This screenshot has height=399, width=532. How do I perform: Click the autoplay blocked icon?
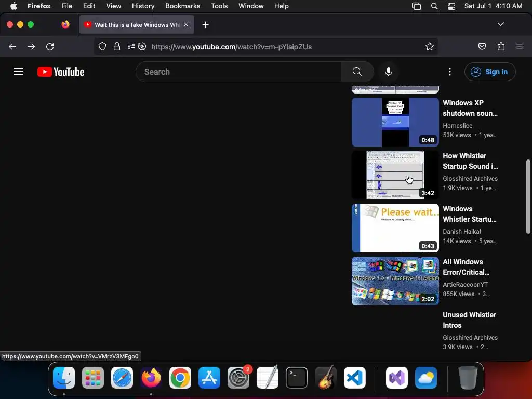pyautogui.click(x=142, y=46)
